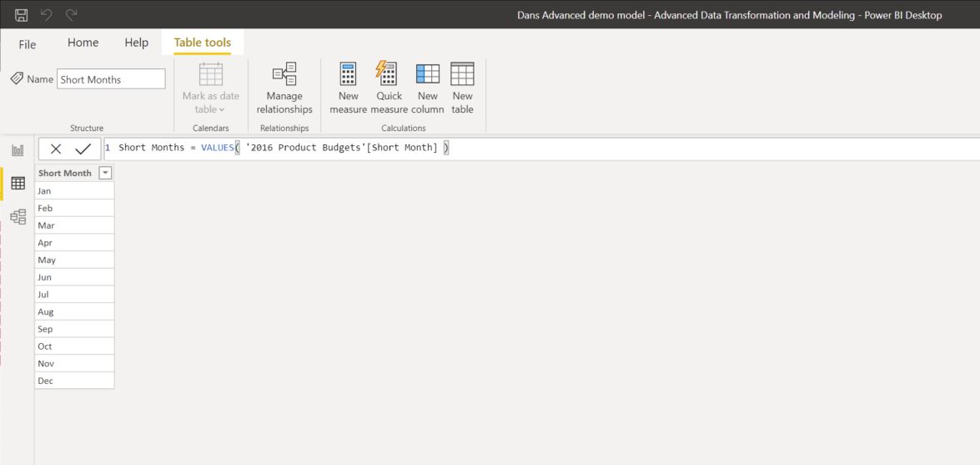
Task: Create a New measure
Action: tap(348, 88)
